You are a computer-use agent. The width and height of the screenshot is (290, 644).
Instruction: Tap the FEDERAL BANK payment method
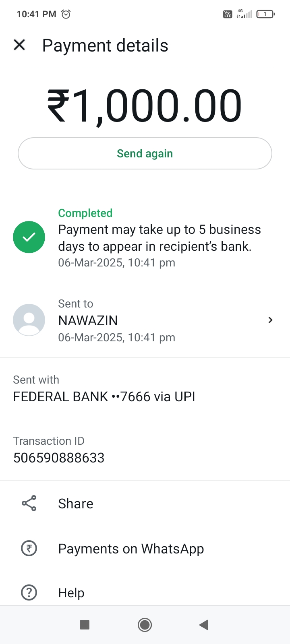104,396
